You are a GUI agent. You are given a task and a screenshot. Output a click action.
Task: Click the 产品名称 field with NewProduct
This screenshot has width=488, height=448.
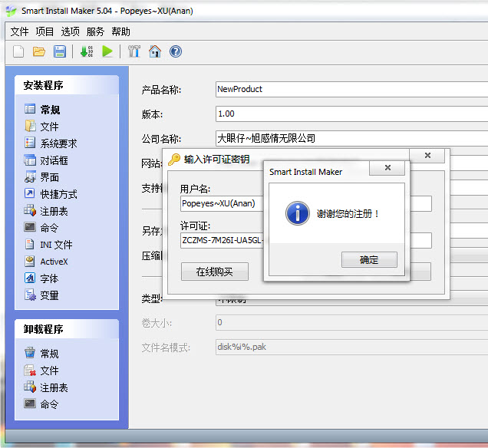(351, 89)
